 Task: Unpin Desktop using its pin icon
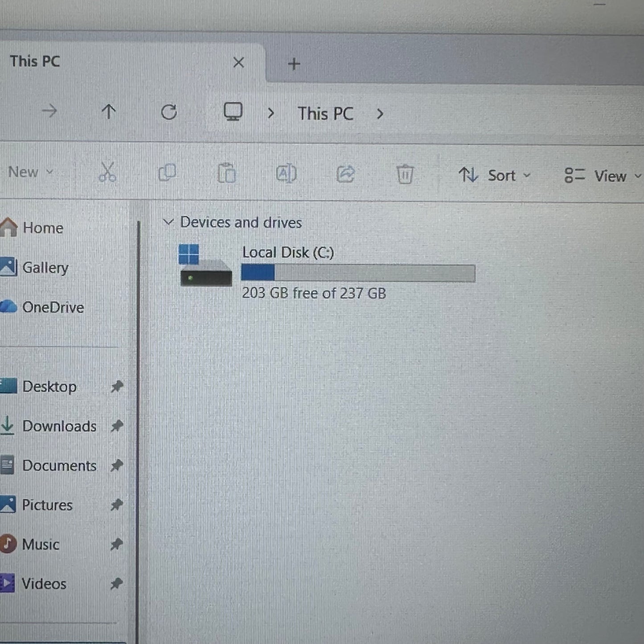[117, 386]
